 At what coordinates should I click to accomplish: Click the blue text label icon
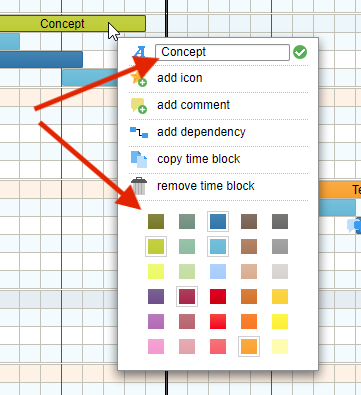[x=140, y=52]
